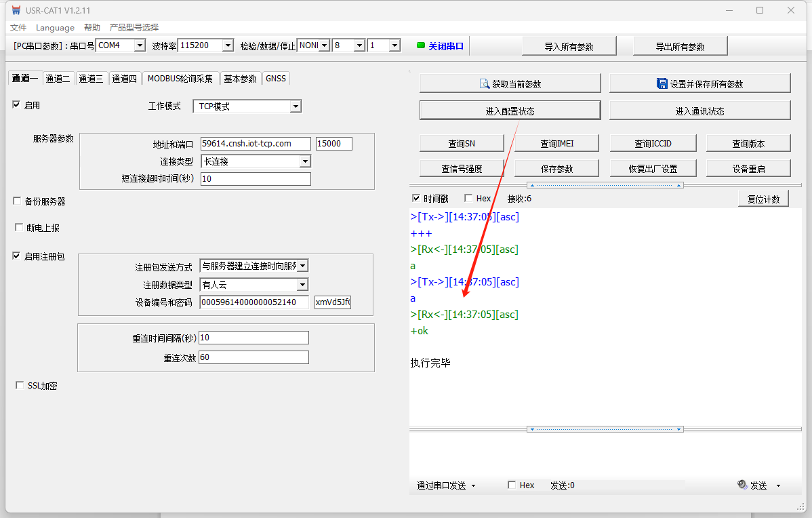Click the splitter bar above the log
Viewport: 812px width, 518px height.
(605, 185)
